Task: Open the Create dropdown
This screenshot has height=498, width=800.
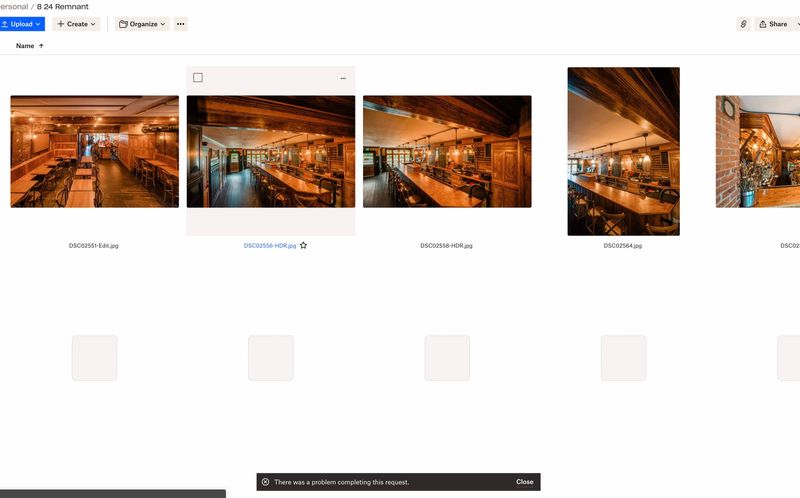Action: click(76, 24)
